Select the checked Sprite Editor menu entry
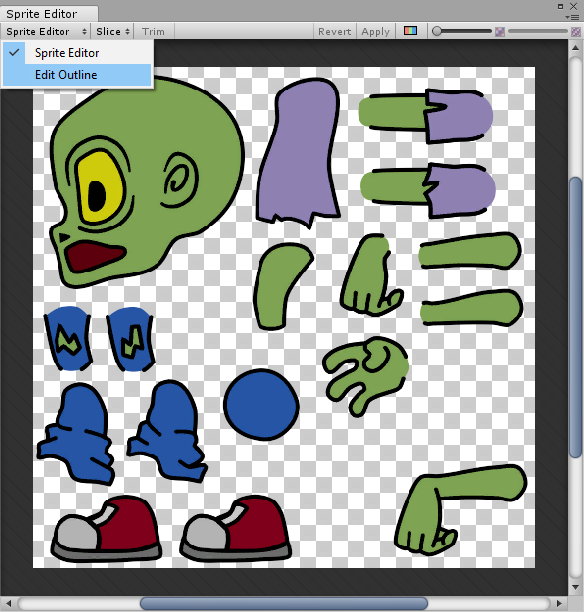 tap(77, 53)
